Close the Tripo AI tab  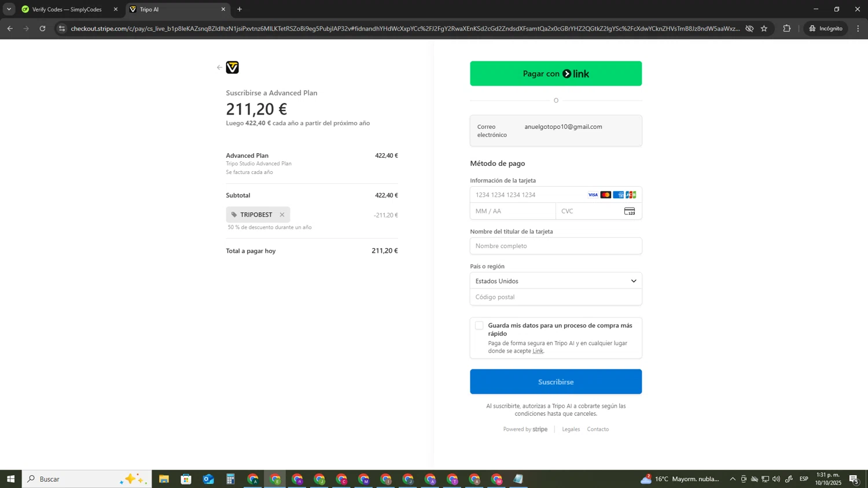tap(223, 9)
